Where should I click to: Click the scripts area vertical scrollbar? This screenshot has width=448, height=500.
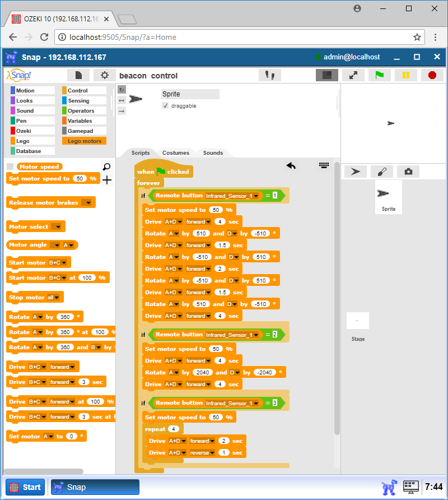click(x=337, y=298)
